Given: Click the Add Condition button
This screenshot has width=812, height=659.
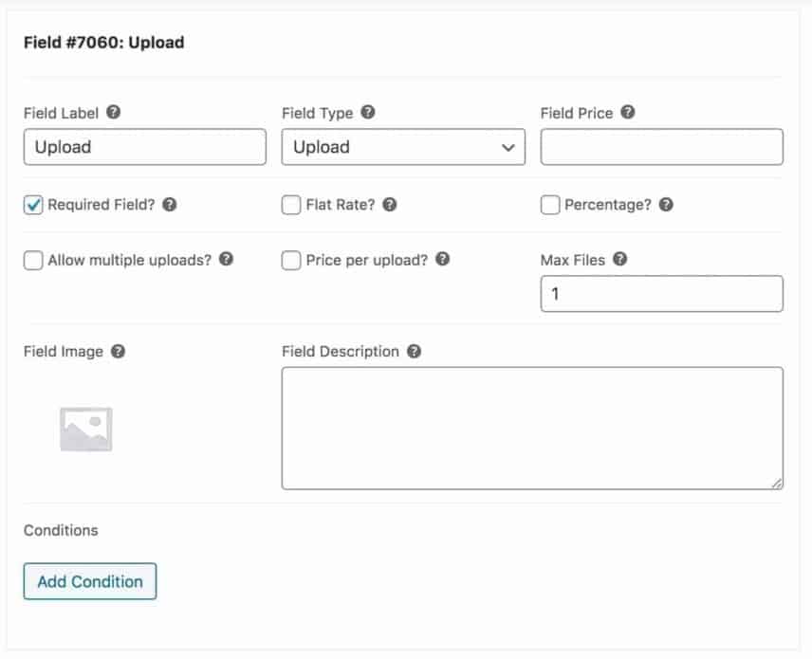Looking at the screenshot, I should click(x=89, y=581).
